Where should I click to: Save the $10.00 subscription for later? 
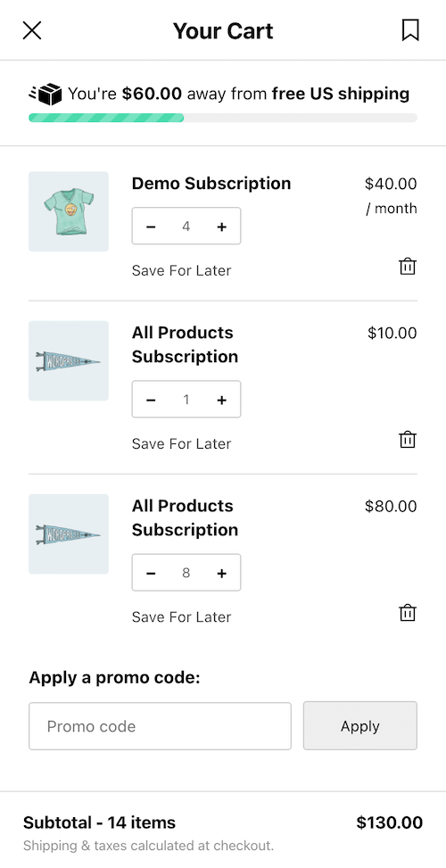click(x=181, y=444)
